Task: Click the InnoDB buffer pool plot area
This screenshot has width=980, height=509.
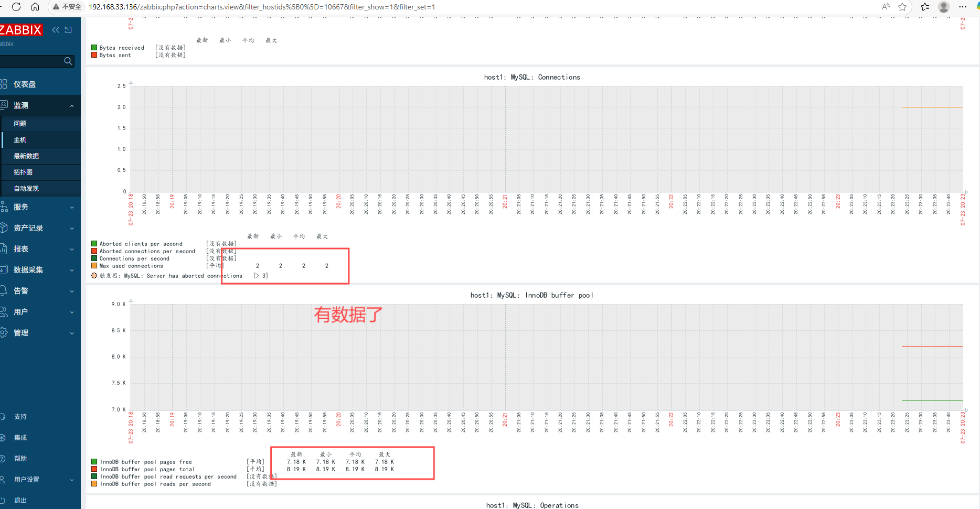Action: [547, 357]
